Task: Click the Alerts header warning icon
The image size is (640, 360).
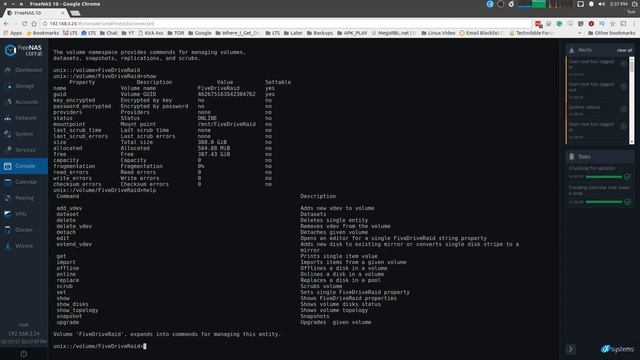Action: pos(572,50)
